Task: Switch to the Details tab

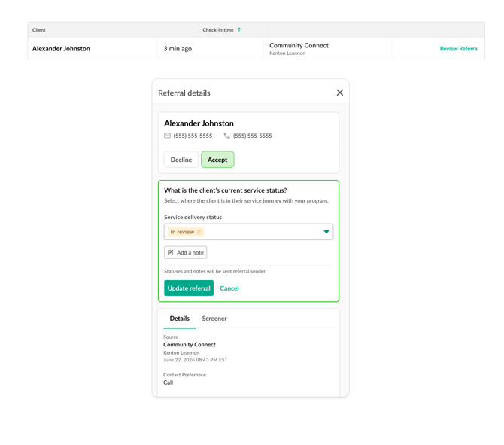Action: (179, 319)
